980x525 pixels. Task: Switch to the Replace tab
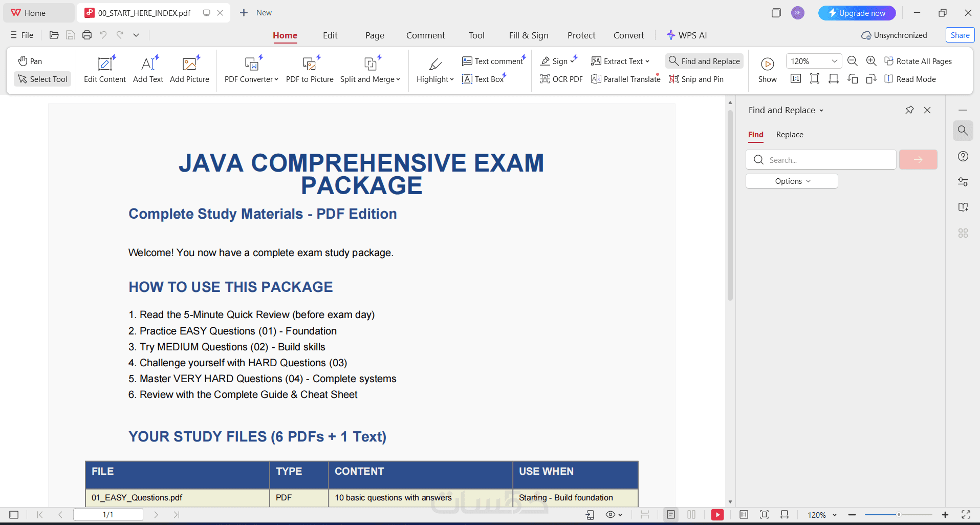[x=790, y=135]
